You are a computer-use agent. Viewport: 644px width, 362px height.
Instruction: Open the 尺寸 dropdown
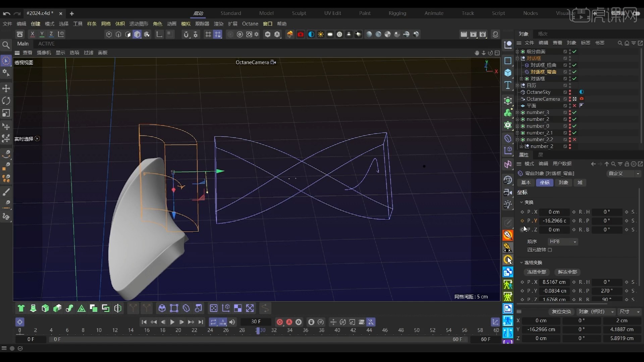pos(630,312)
